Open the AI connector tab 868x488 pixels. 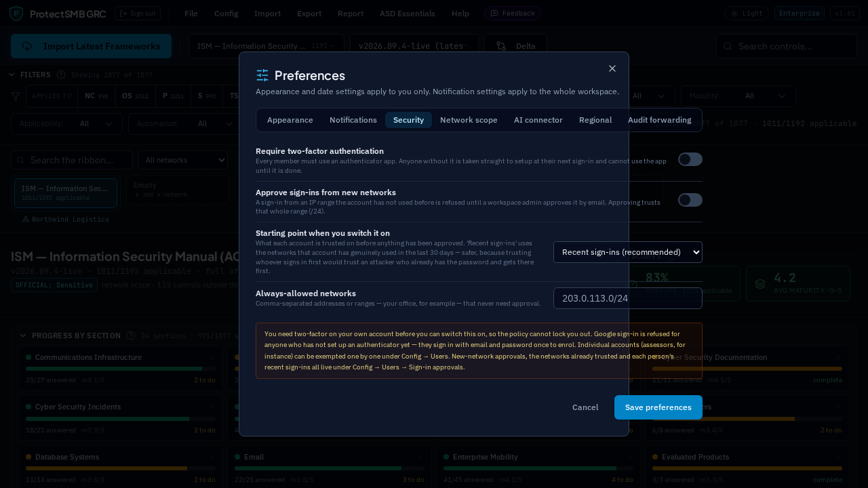pyautogui.click(x=538, y=120)
